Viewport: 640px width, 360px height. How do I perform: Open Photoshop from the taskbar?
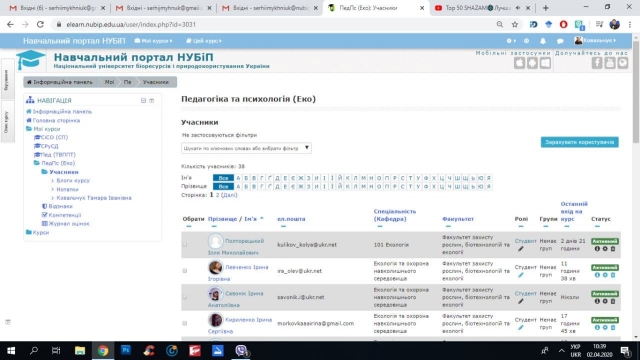pos(126,350)
